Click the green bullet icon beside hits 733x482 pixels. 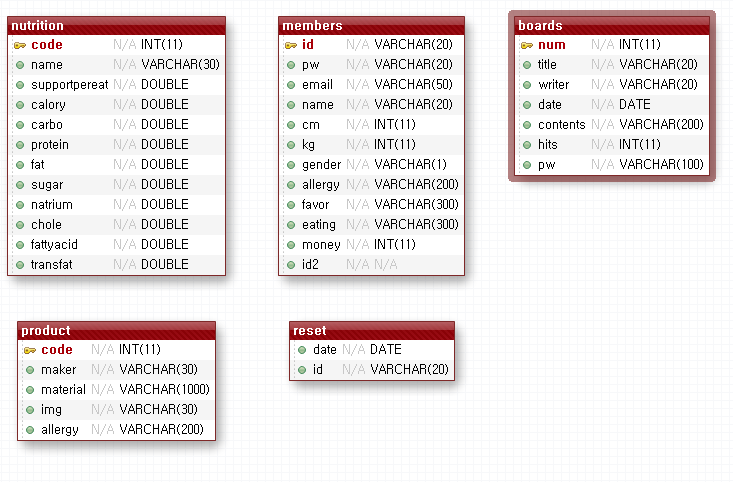click(527, 145)
